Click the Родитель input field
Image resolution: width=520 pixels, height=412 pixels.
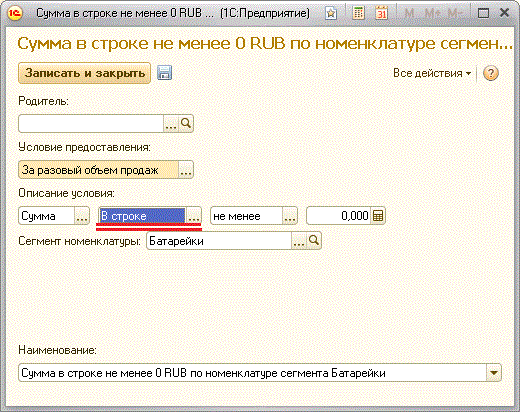[91, 124]
